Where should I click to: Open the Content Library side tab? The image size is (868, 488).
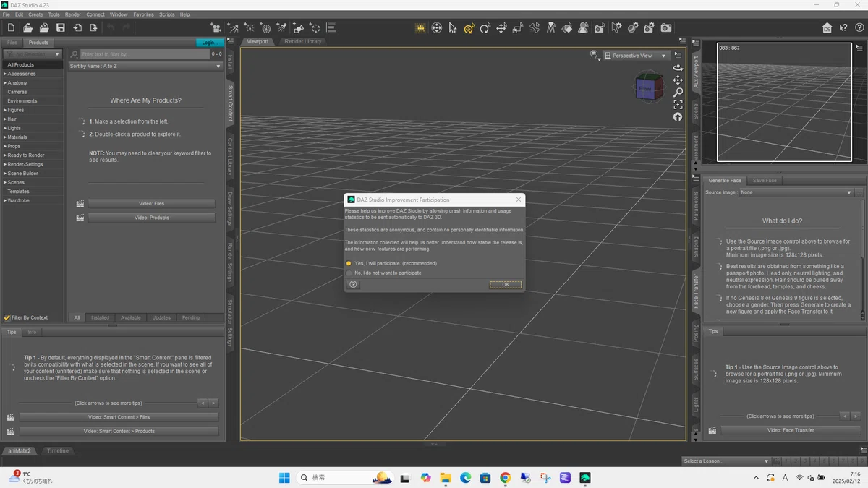pos(231,156)
